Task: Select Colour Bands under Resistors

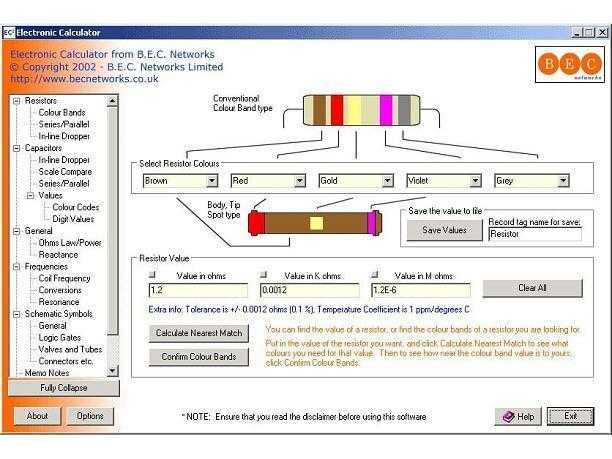Action: (x=62, y=113)
